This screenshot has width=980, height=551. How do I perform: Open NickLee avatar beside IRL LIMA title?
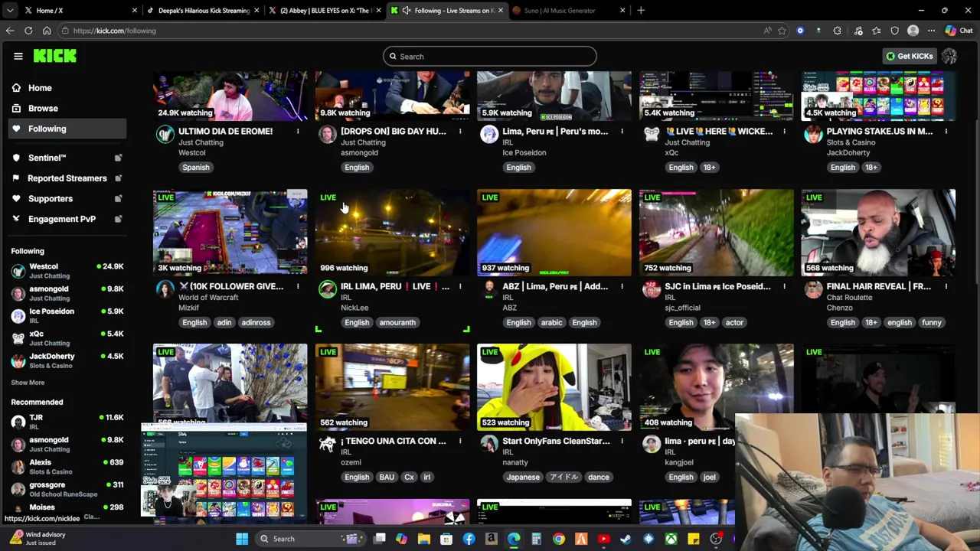point(328,290)
